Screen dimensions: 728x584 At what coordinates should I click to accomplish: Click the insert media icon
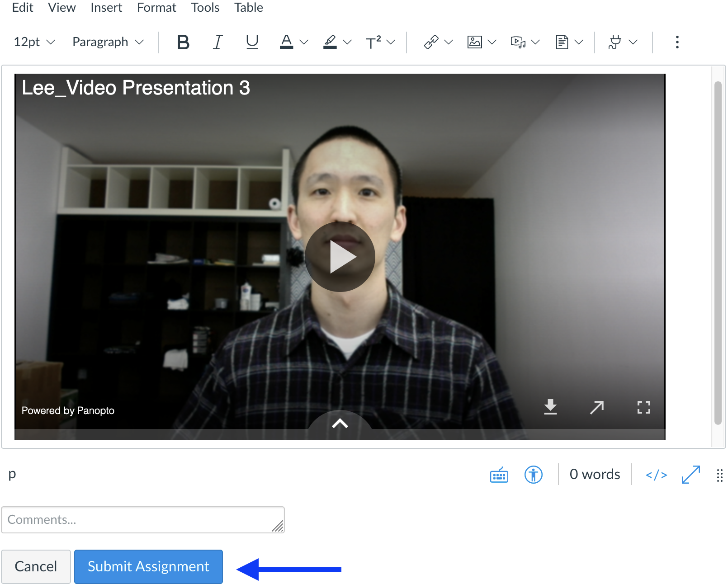[x=518, y=42]
